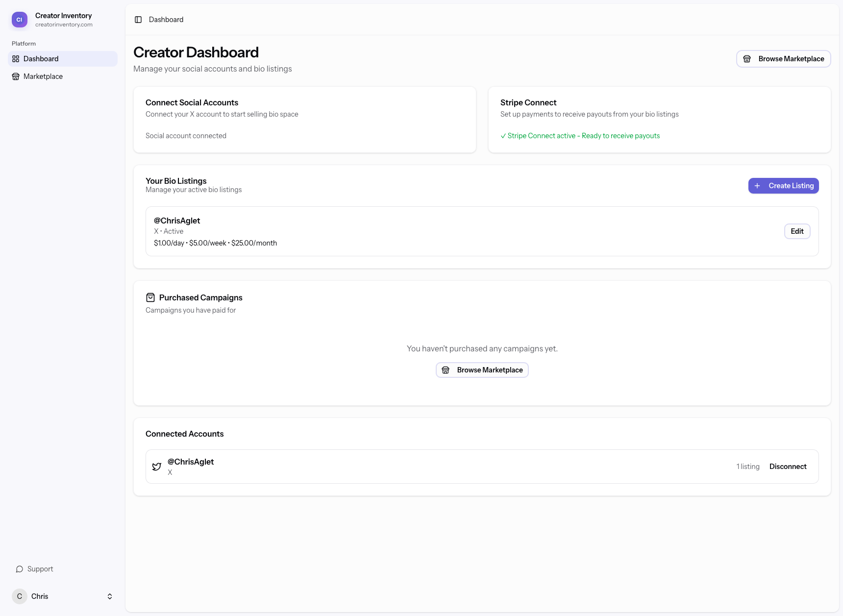The height and width of the screenshot is (616, 843).
Task: Disconnect the @ChrisAglet connected account
Action: pyautogui.click(x=788, y=466)
